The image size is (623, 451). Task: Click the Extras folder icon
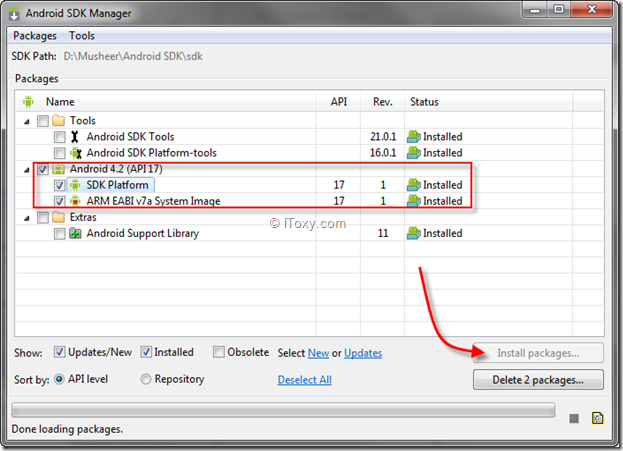pos(58,217)
